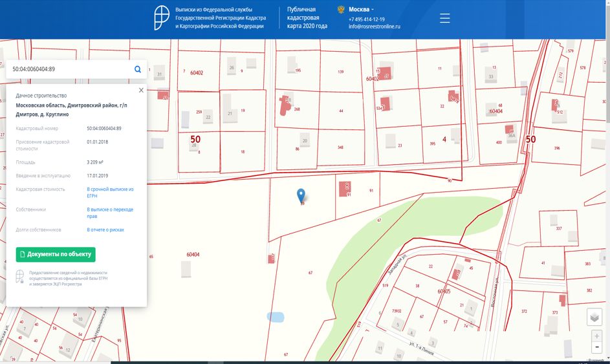
Task: Open Публичная кадастровая карта 2020 года
Action: 307,18
